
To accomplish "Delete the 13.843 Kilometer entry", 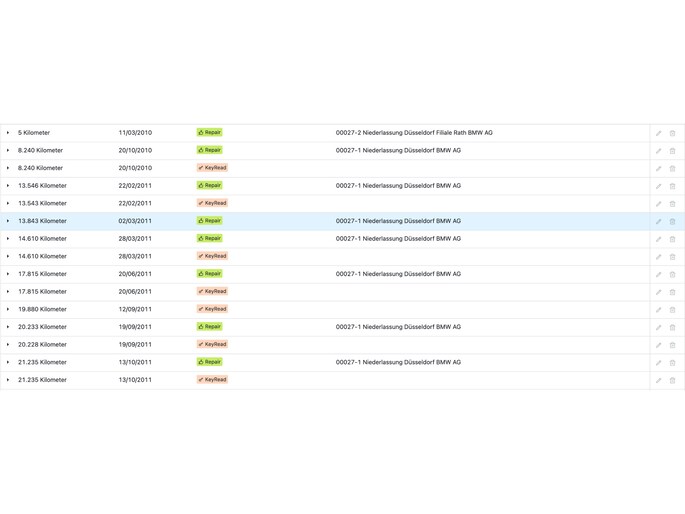I will tap(672, 221).
